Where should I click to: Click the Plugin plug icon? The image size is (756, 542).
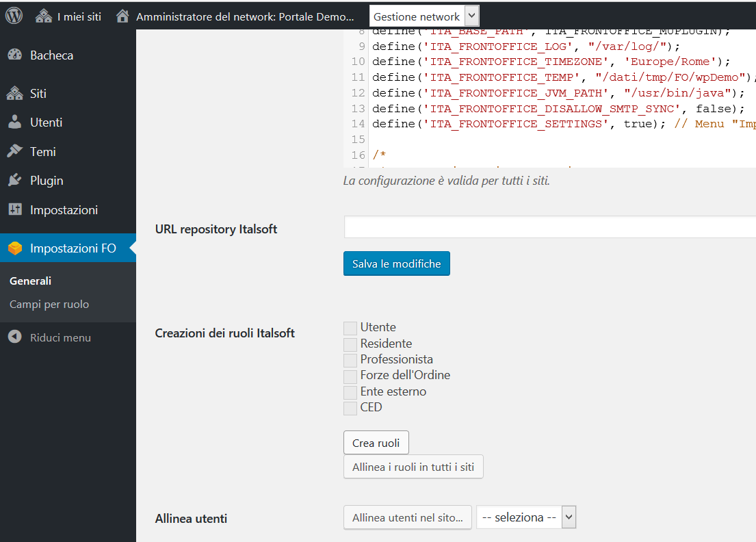coord(15,181)
